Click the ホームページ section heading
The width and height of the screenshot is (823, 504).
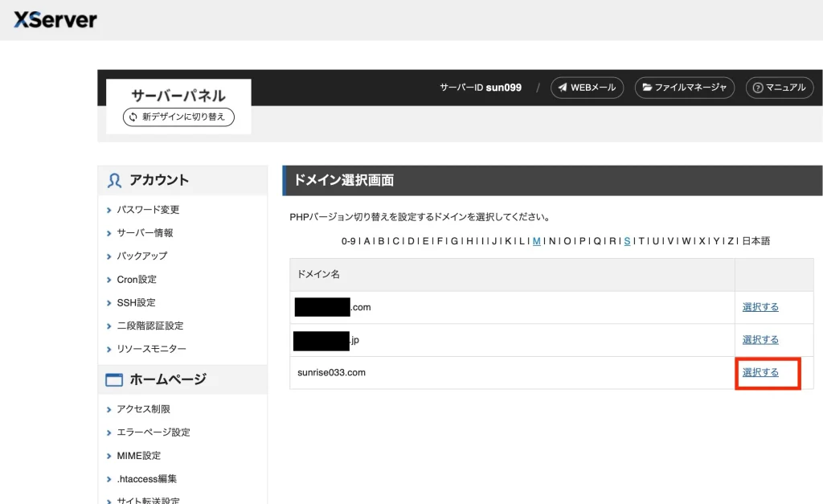pyautogui.click(x=168, y=379)
